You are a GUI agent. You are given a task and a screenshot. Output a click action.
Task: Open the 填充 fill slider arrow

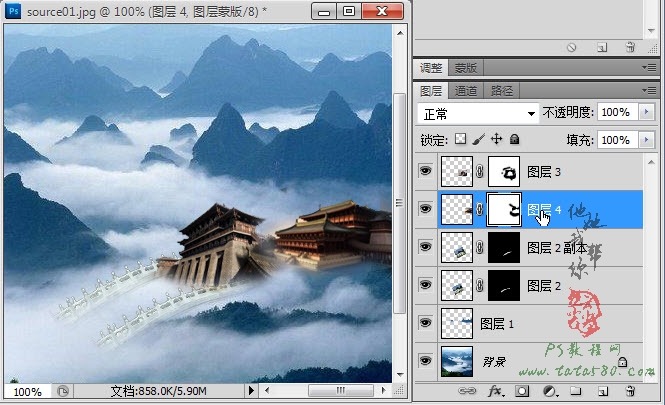click(646, 140)
